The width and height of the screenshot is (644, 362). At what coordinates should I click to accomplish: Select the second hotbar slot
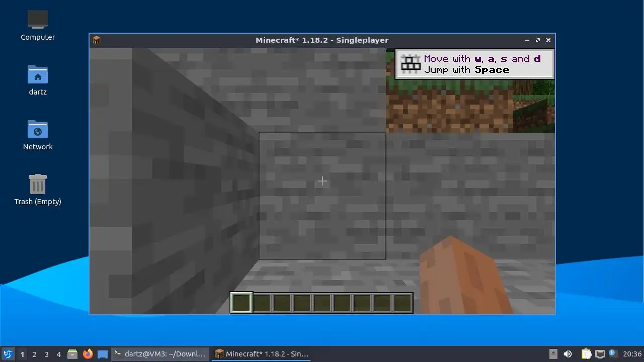coord(262,303)
